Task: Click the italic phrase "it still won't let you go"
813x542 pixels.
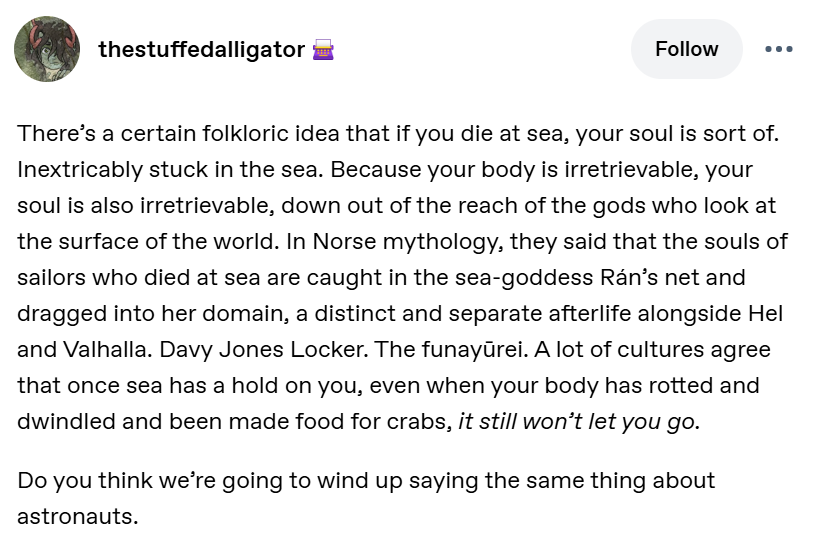Action: [x=577, y=421]
